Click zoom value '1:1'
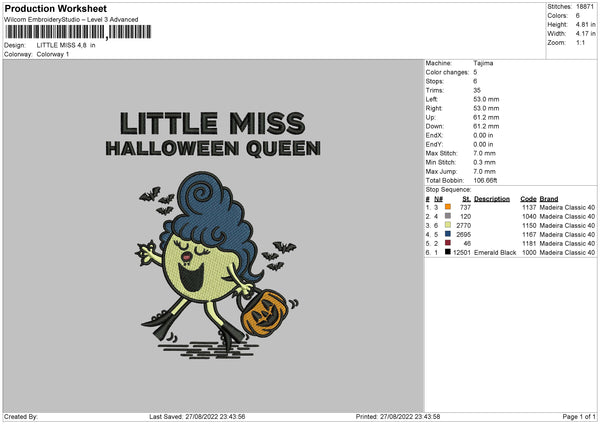 point(580,42)
